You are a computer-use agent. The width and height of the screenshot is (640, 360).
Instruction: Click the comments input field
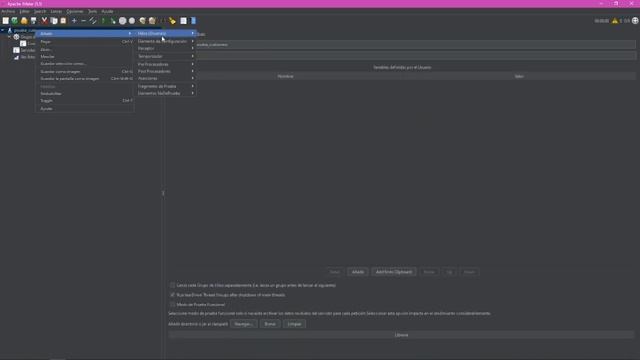[x=416, y=56]
